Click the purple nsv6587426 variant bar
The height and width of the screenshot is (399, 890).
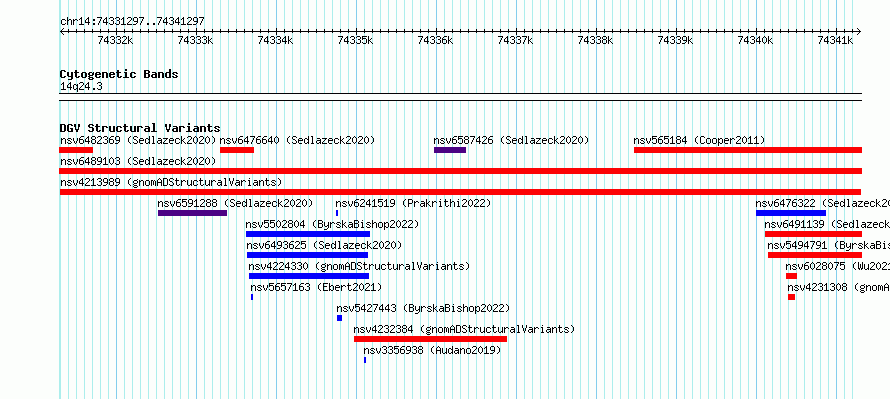(x=450, y=150)
